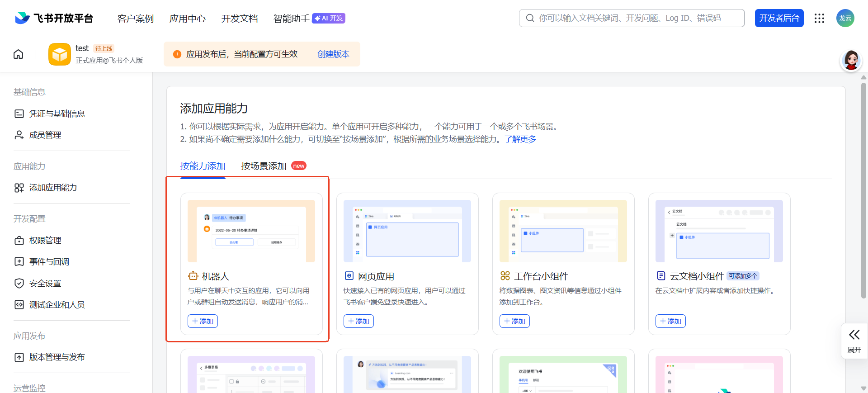Open 版本管理与发布 in the sidebar
868x393 pixels.
57,357
